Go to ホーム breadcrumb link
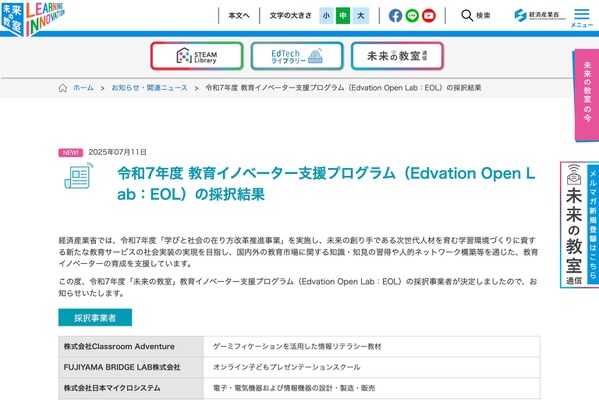Image resolution: width=599 pixels, height=400 pixels. click(x=83, y=88)
